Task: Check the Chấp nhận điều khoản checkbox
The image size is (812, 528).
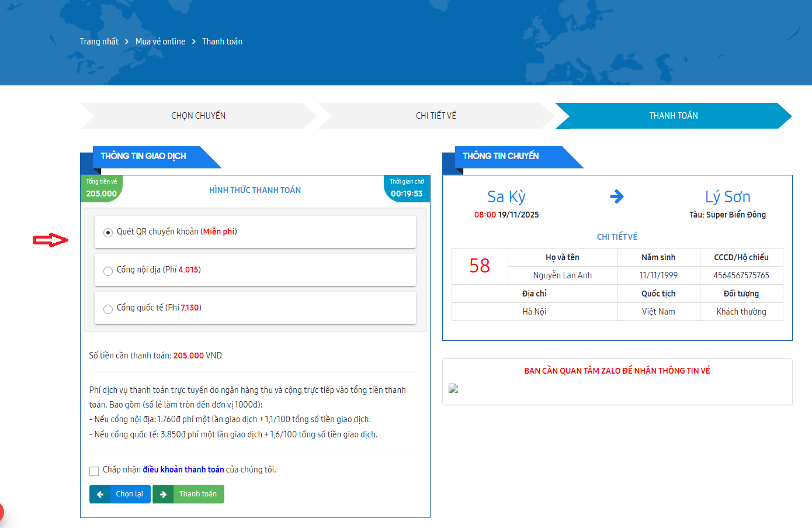Action: (94, 471)
